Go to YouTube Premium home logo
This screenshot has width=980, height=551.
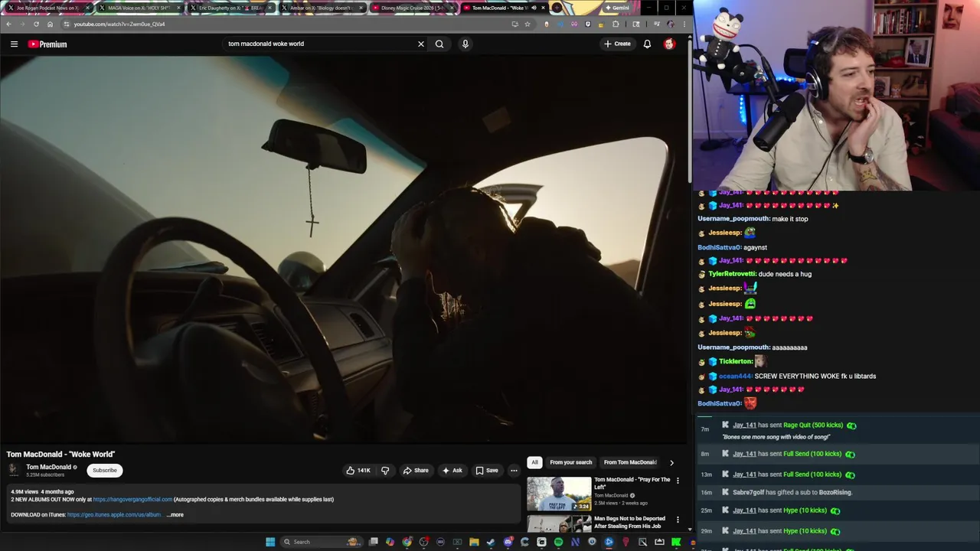pos(47,44)
